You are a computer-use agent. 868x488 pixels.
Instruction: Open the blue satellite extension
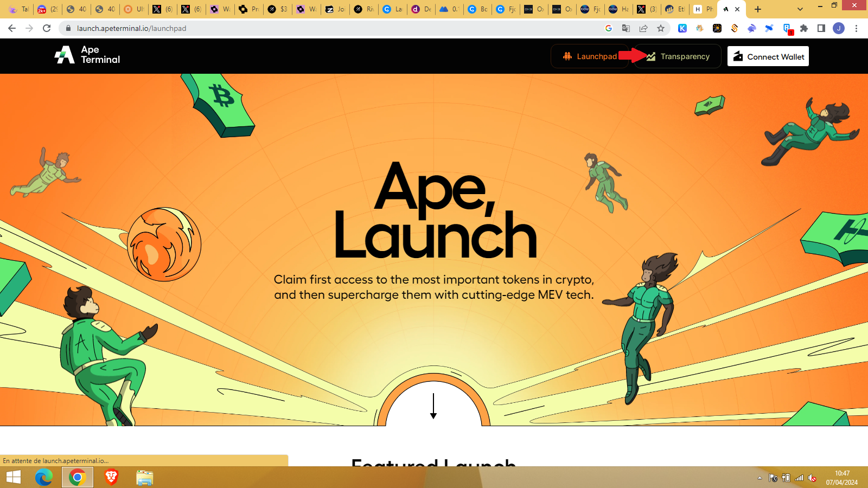(769, 28)
